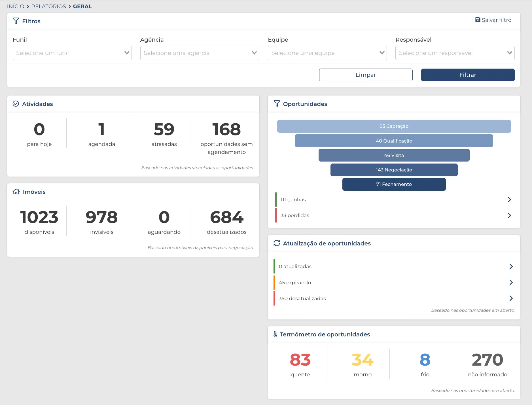
Task: Open the Responsável dropdown
Action: coord(455,53)
